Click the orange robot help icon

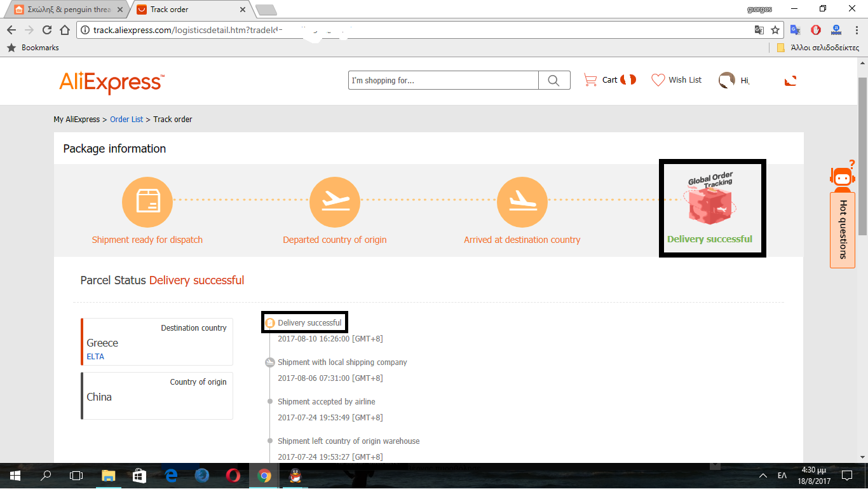pos(843,176)
